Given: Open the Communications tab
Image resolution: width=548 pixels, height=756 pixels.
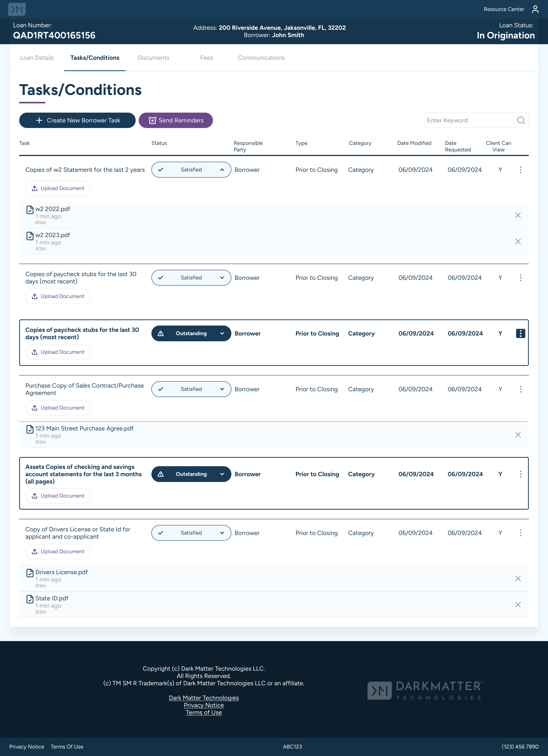Looking at the screenshot, I should coord(261,58).
